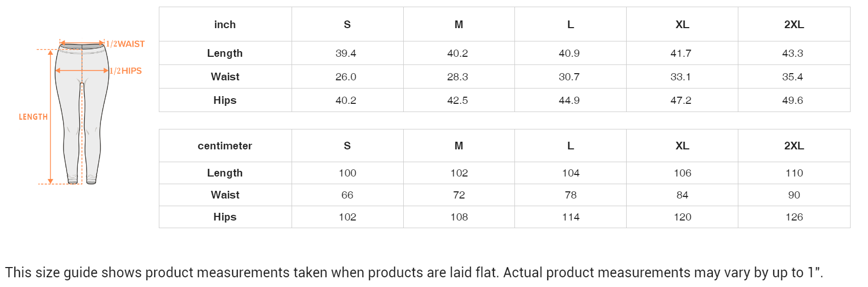Select the 44.9 hips value for size L

click(x=569, y=100)
